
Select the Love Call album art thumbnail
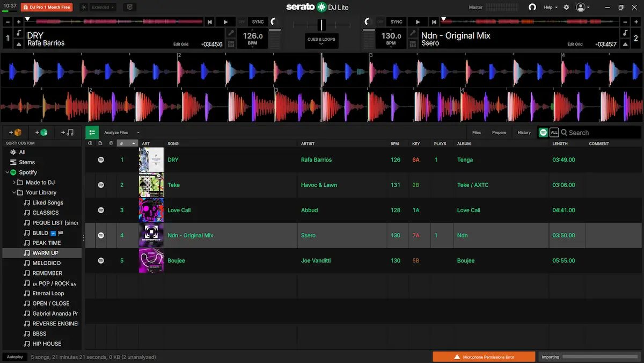click(x=151, y=210)
